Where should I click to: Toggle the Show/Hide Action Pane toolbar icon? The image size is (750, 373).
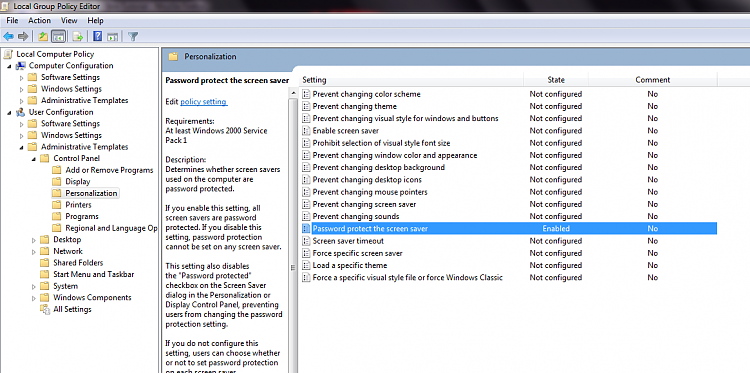tap(112, 36)
